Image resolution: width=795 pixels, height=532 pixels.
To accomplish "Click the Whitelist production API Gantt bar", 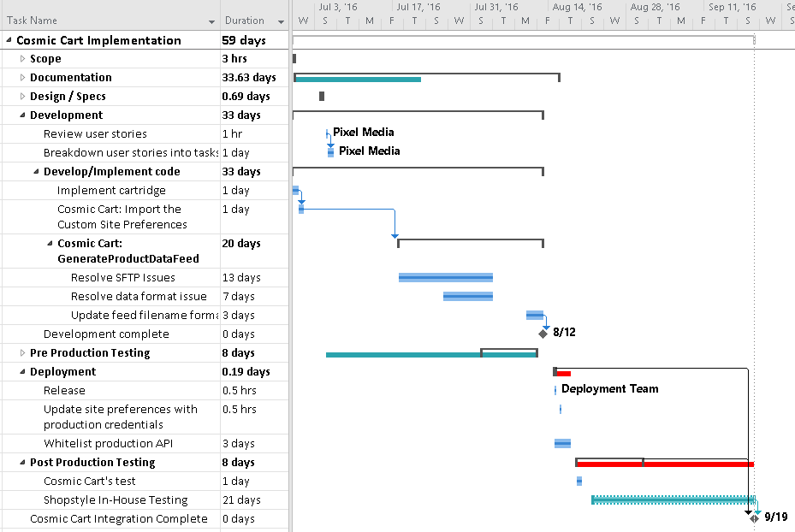I will pos(562,443).
